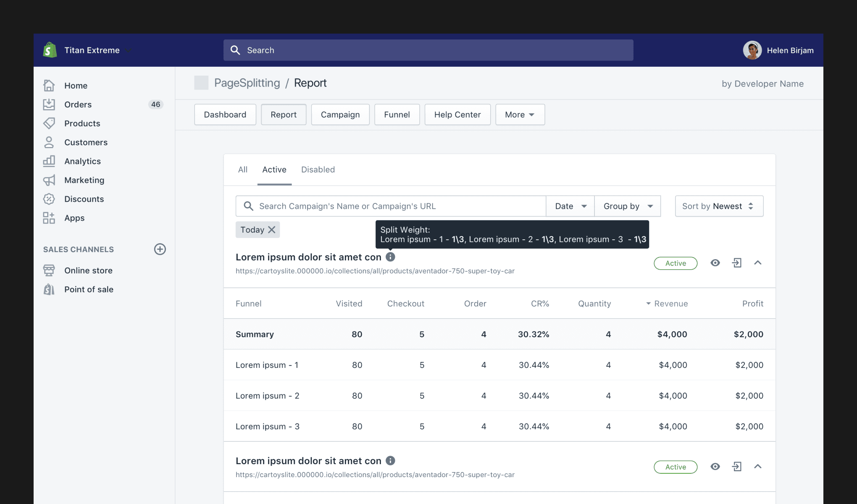Open the Date filter dropdown
The width and height of the screenshot is (857, 504).
coord(570,206)
